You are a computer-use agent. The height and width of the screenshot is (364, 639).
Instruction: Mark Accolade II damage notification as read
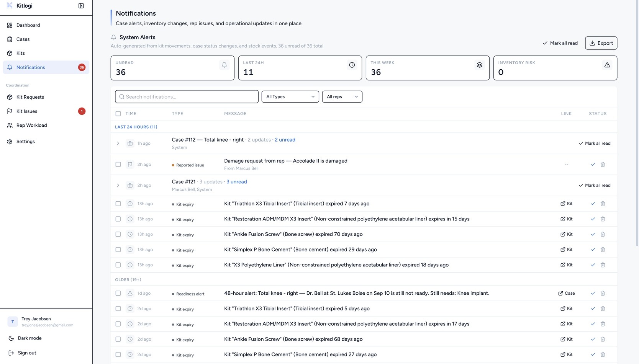593,165
